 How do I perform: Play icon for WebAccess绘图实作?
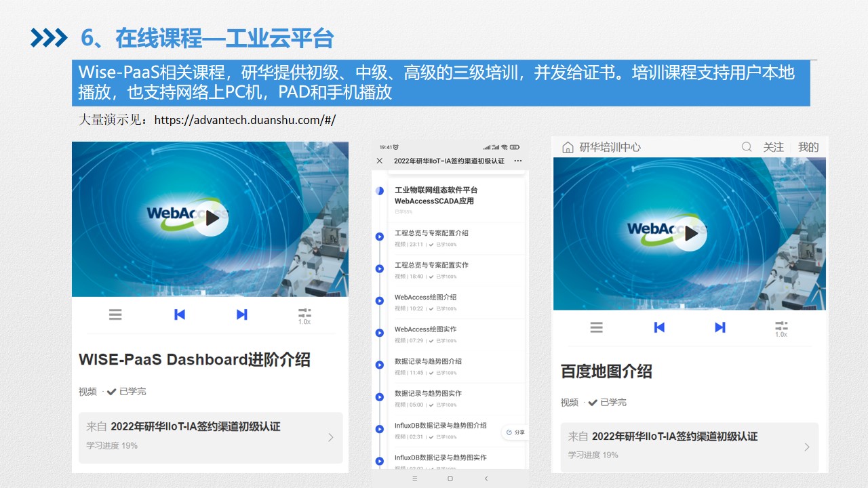coord(380,333)
